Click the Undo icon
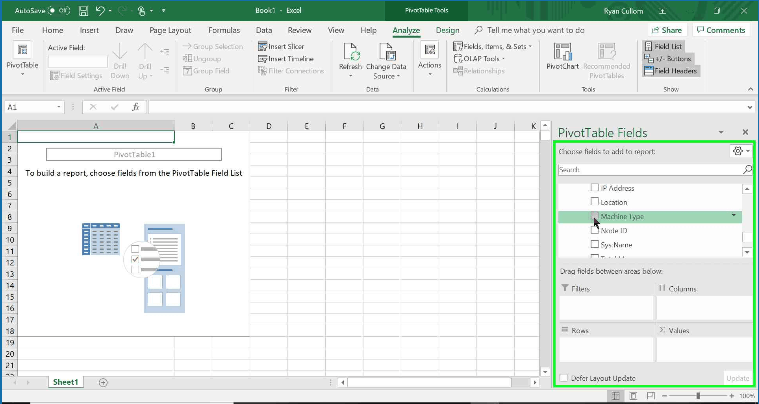759x404 pixels. tap(101, 10)
